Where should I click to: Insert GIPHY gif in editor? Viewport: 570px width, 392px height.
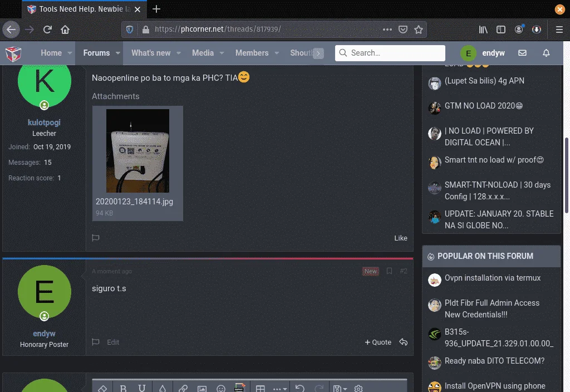tap(239, 388)
